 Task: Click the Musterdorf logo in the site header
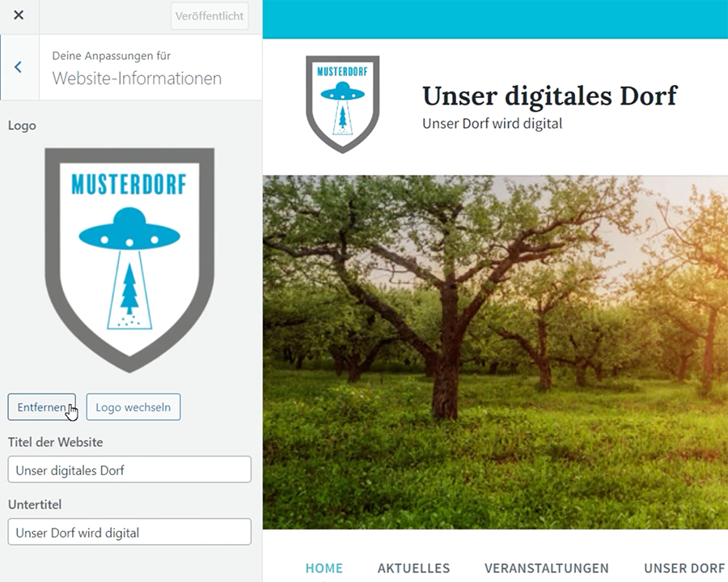tap(342, 104)
